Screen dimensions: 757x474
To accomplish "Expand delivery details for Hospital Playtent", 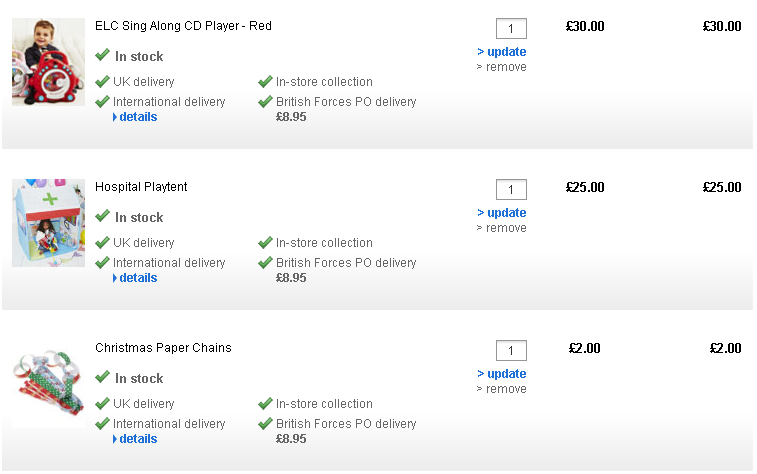I will pyautogui.click(x=137, y=278).
